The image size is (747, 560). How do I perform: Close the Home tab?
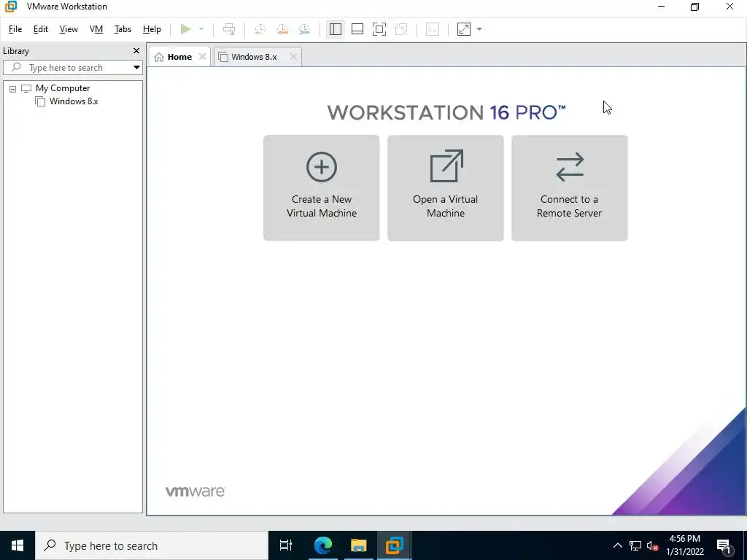pos(203,57)
